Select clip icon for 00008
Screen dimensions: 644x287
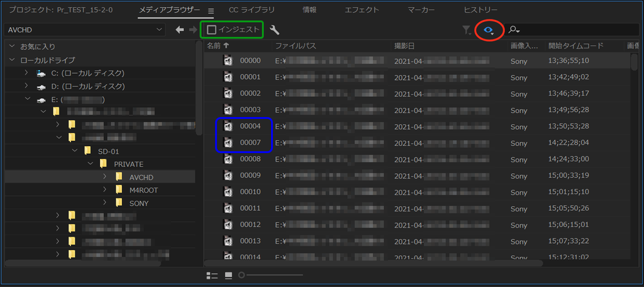(x=228, y=159)
